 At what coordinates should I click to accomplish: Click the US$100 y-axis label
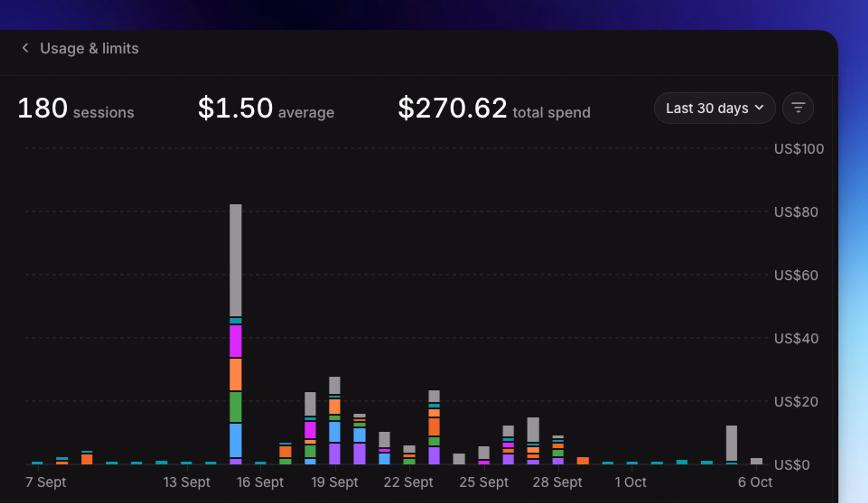coord(799,149)
